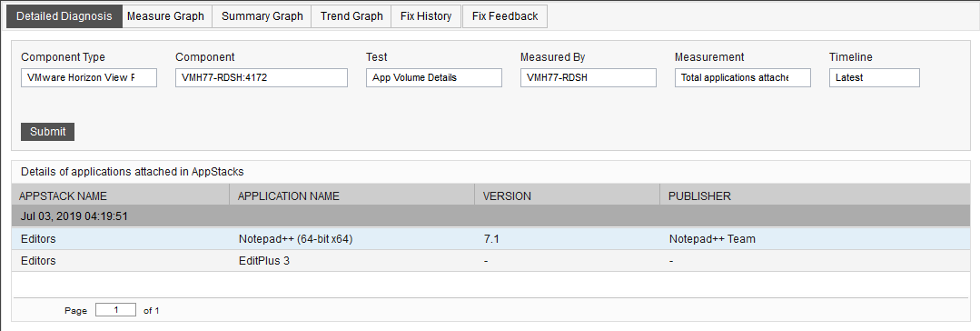Open the Measured By dropdown
Viewport: 980px width, 331px height.
[589, 77]
